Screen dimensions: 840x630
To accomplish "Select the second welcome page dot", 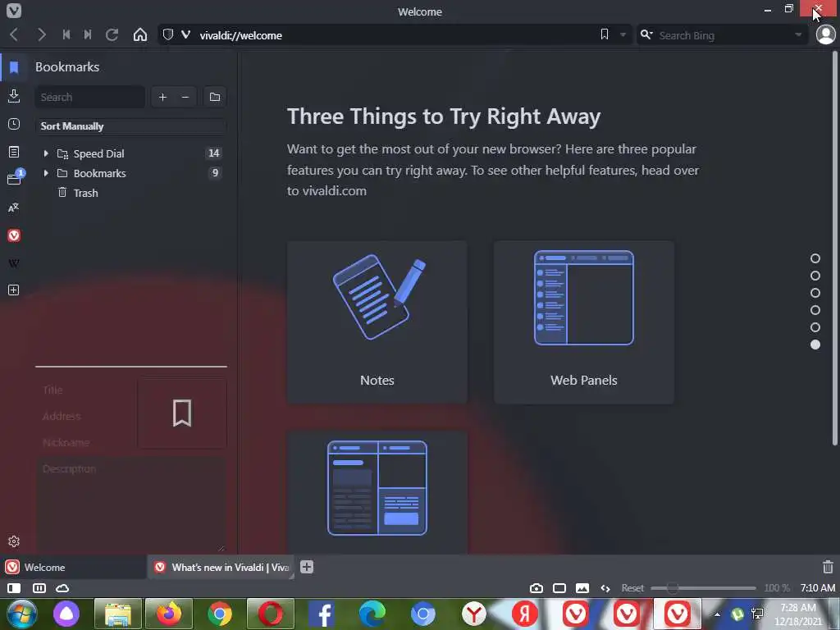I will pyautogui.click(x=815, y=276).
